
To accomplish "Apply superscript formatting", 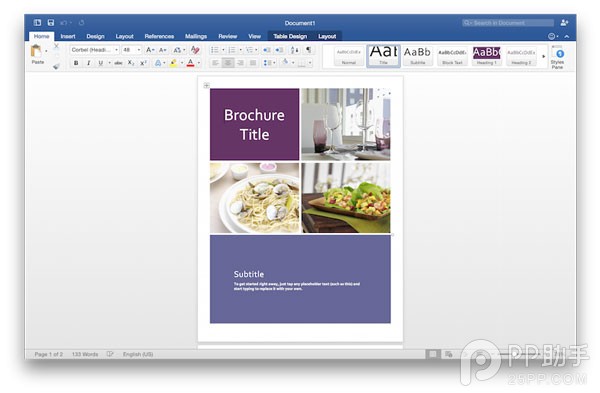I will (x=143, y=63).
